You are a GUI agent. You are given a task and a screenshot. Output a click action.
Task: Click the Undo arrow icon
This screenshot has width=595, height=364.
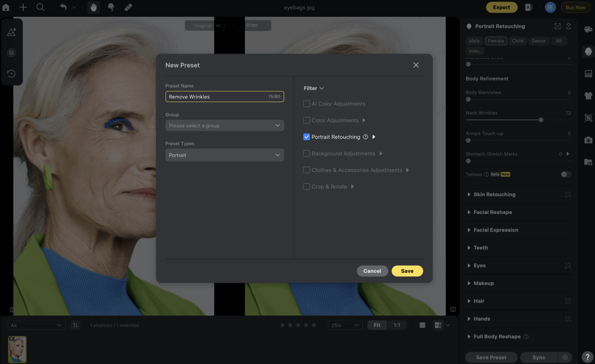pyautogui.click(x=63, y=7)
